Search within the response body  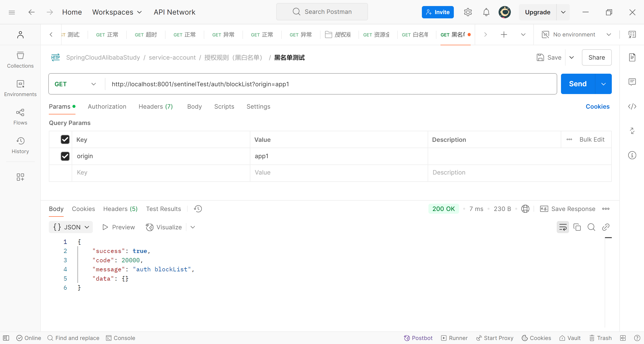[x=591, y=227]
